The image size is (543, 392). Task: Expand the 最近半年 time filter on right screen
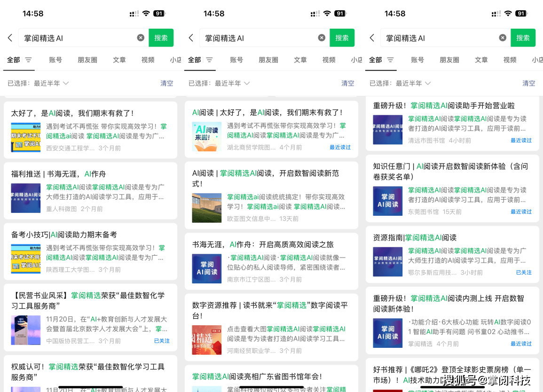pos(414,83)
